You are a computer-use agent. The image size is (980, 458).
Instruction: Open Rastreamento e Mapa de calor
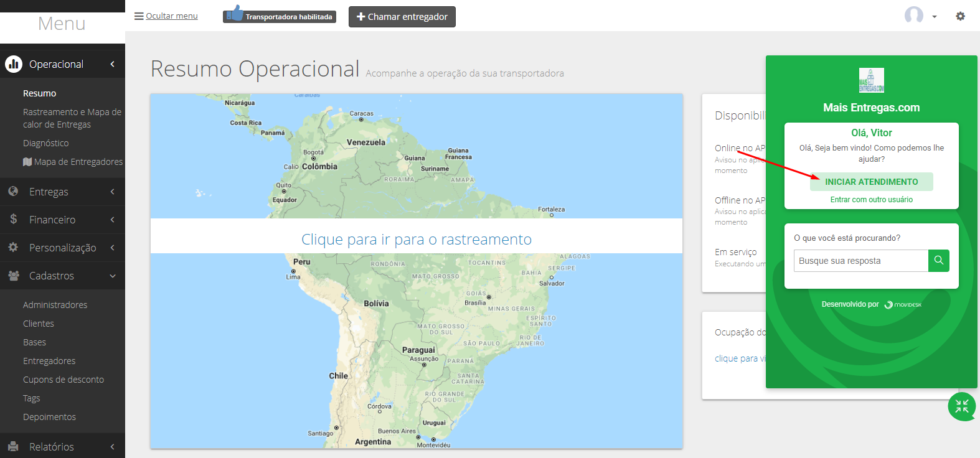(72, 118)
